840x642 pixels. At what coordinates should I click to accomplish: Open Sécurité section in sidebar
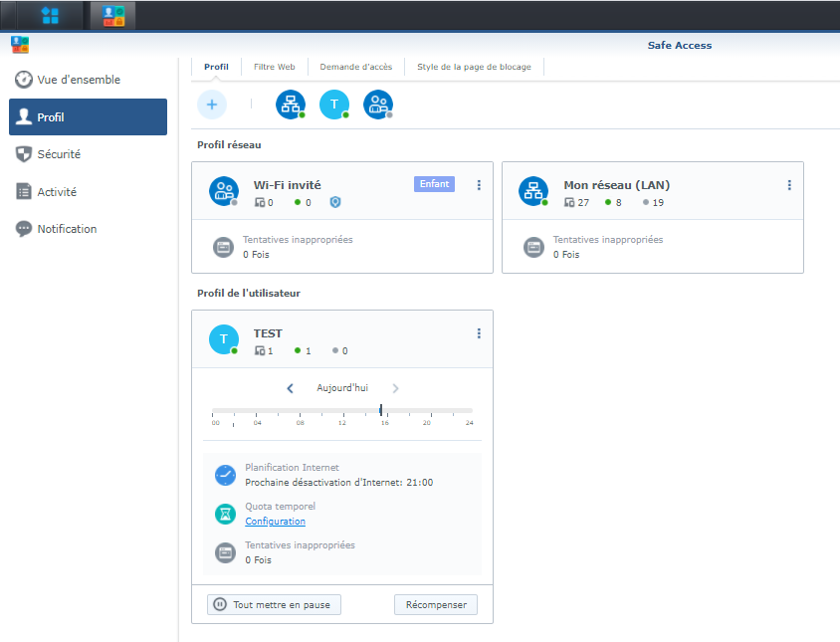[x=88, y=154]
